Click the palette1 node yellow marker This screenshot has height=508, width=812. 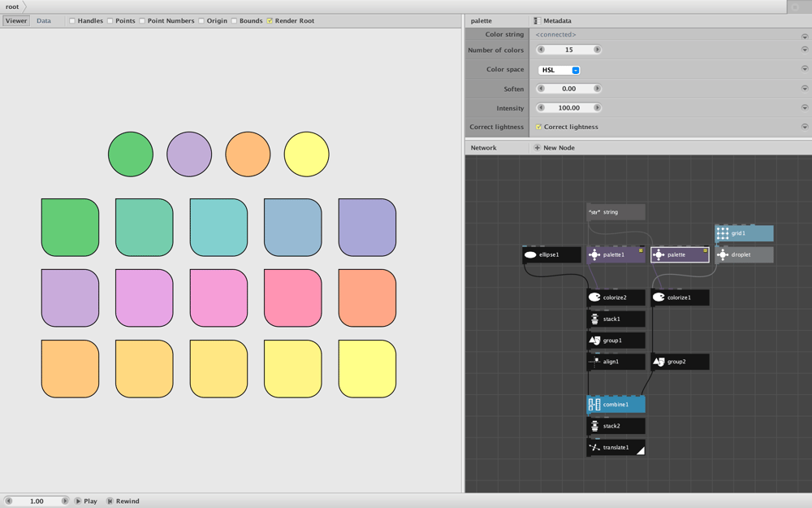coord(641,250)
